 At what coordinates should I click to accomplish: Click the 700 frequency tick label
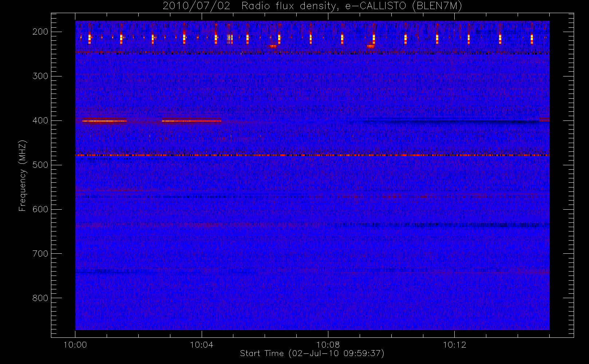pos(40,254)
